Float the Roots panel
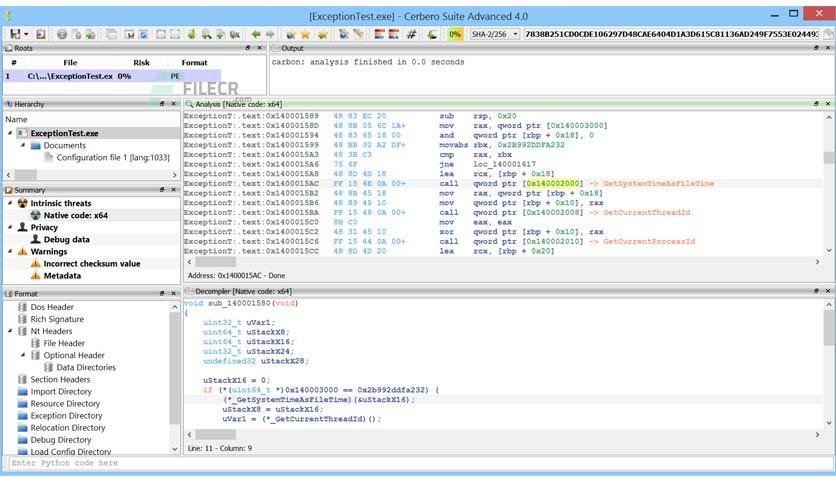836x484 pixels. tap(248, 48)
